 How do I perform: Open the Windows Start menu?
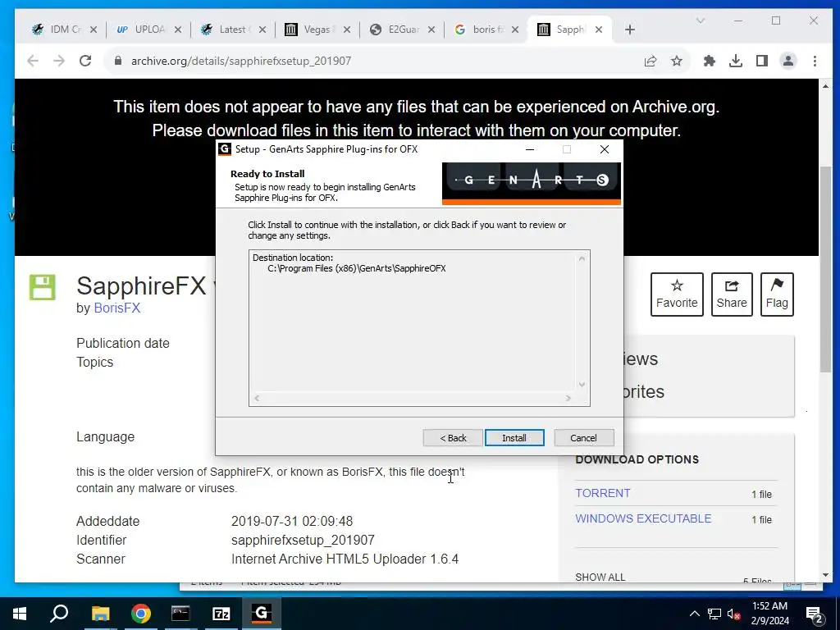pos(20,614)
